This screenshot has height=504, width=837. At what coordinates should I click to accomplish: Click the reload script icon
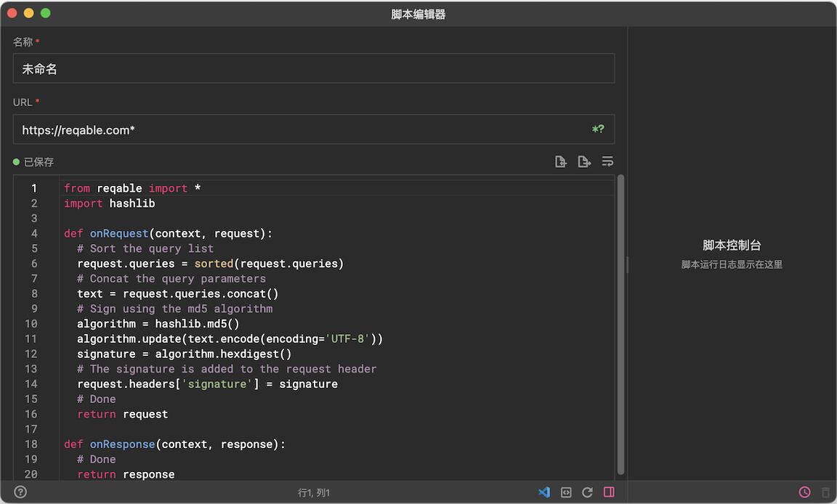[x=587, y=492]
